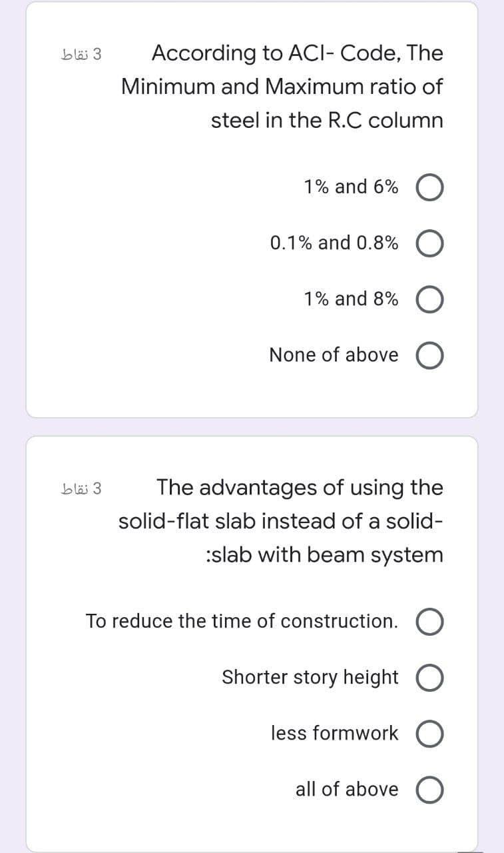This screenshot has width=504, height=853.
Task: Select "None of above" for the ACI question
Action: coord(429,355)
